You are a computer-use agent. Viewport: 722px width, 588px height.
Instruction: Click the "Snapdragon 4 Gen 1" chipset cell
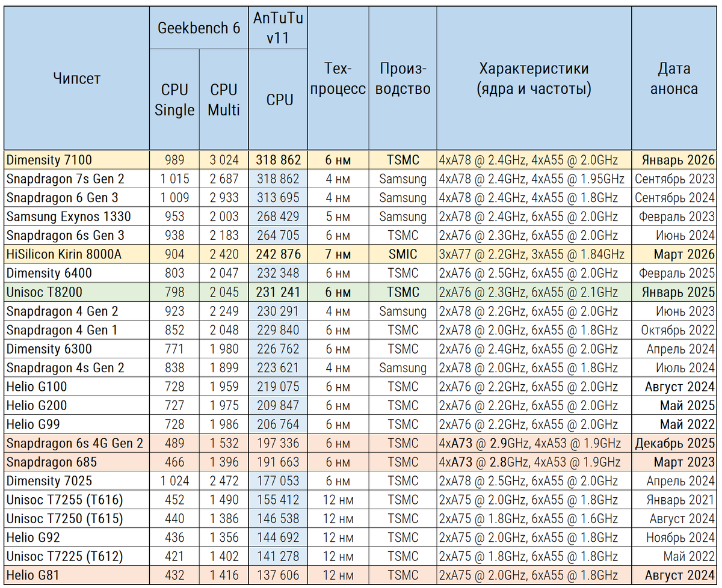[76, 330]
